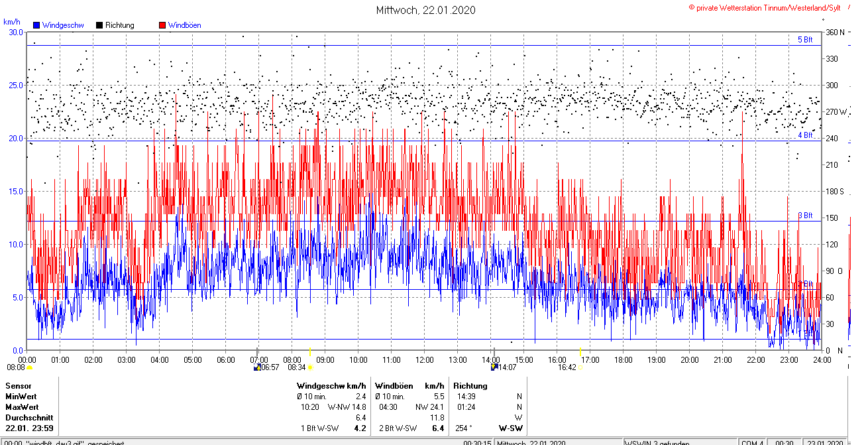This screenshot has width=868, height=445.
Task: Click the sunrise icon beside 08:34
Action: 310,367
